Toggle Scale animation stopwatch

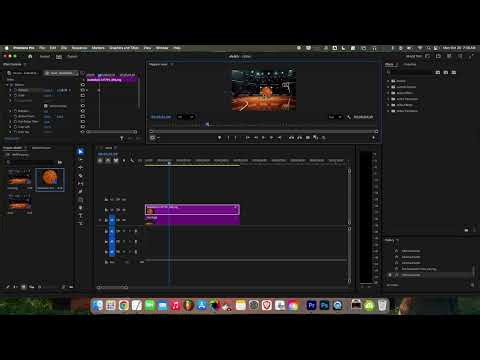15,95
